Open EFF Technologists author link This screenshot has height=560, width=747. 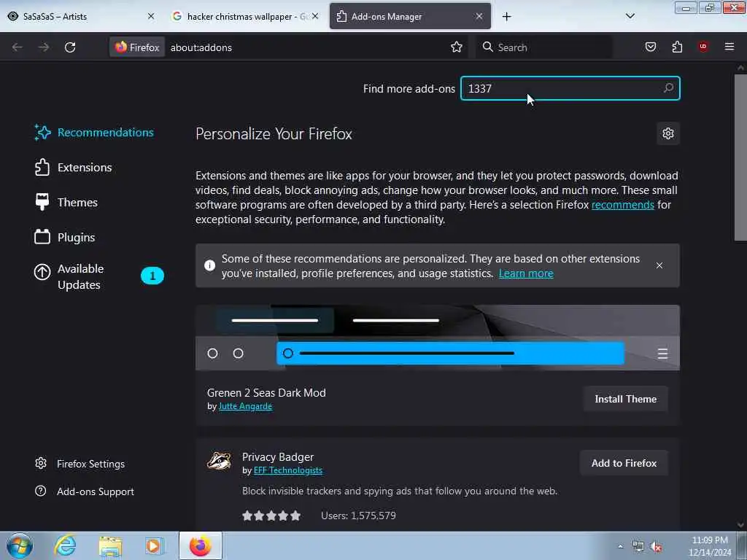(287, 470)
